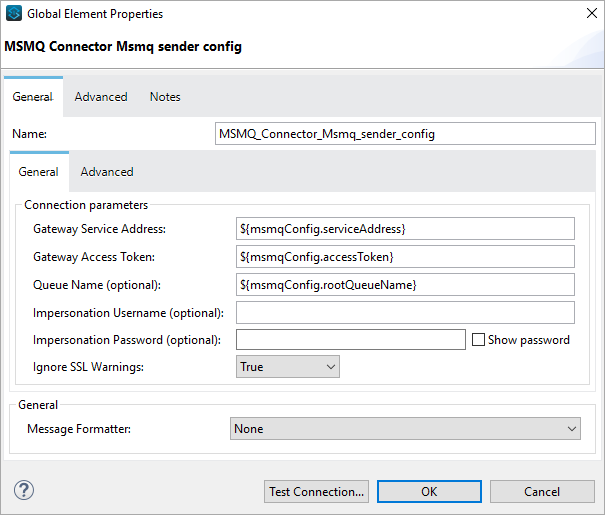Open the Notes tab
Screen dimensions: 605x515
(x=165, y=97)
